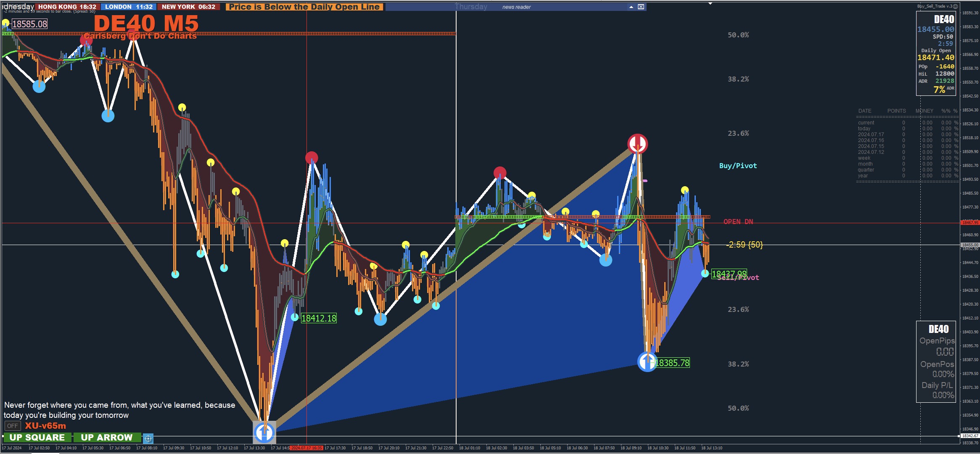
Task: Click the NEW YORK 06:32 clock label
Action: pyautogui.click(x=188, y=7)
